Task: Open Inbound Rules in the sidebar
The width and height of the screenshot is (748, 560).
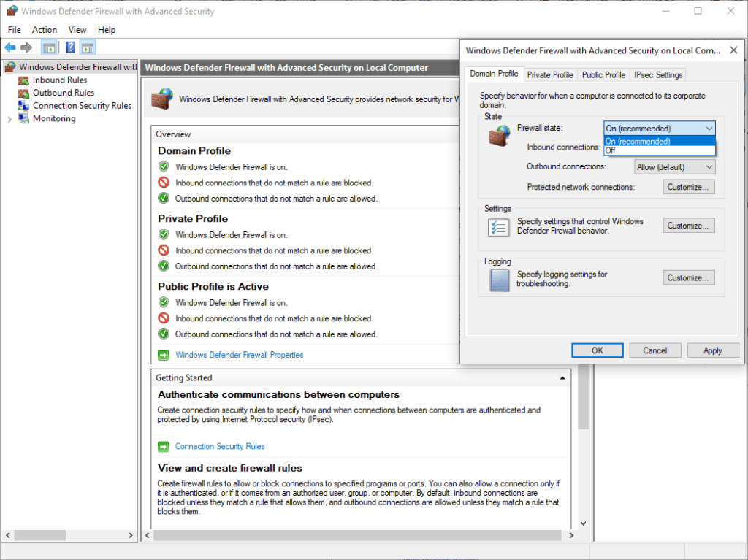Action: [x=58, y=80]
